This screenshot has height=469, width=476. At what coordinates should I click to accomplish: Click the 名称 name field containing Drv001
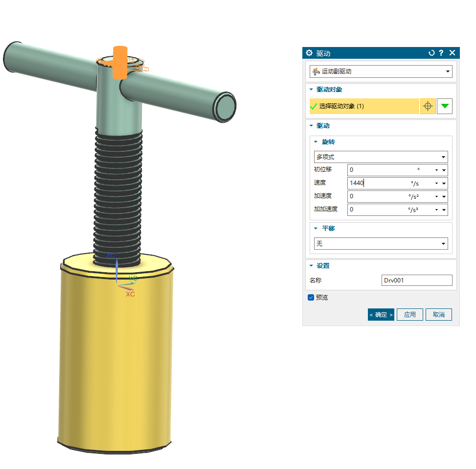click(416, 281)
